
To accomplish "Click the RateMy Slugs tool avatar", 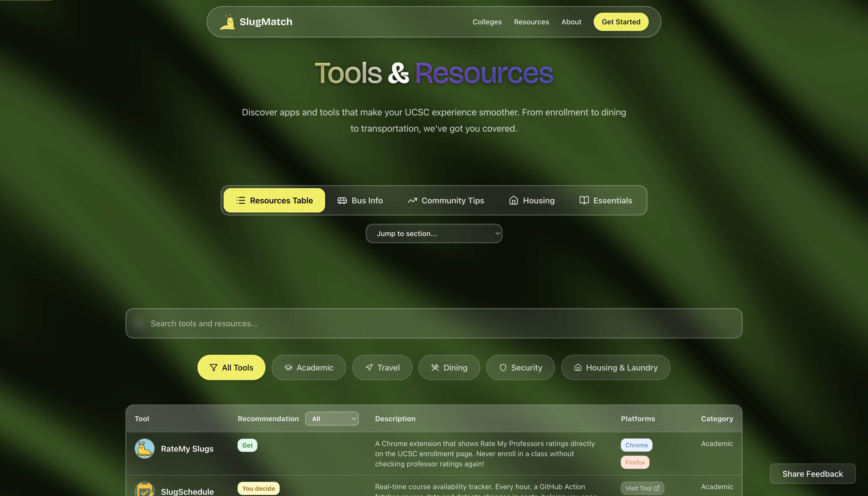I will (x=145, y=448).
